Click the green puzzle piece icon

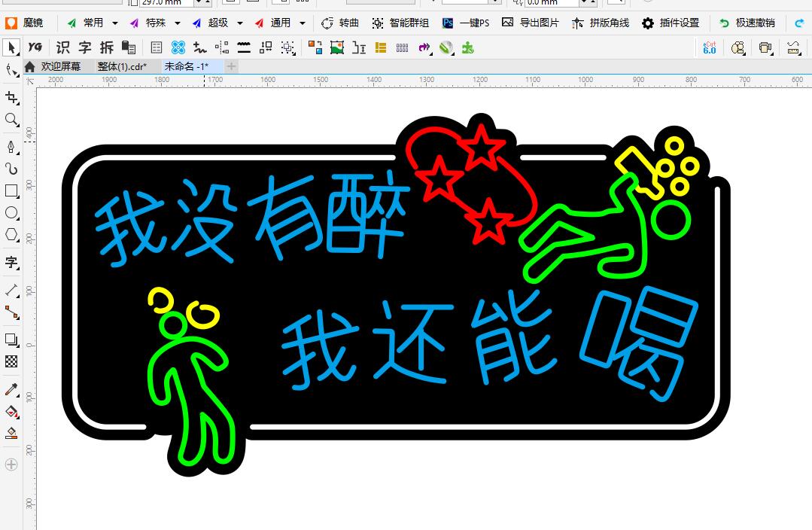coord(467,47)
